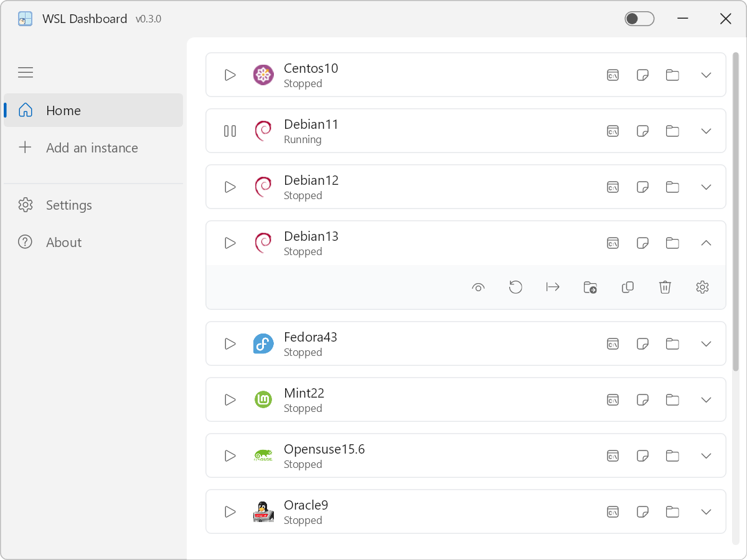747x560 pixels.
Task: Collapse the Debian13 actions panel
Action: pyautogui.click(x=706, y=243)
